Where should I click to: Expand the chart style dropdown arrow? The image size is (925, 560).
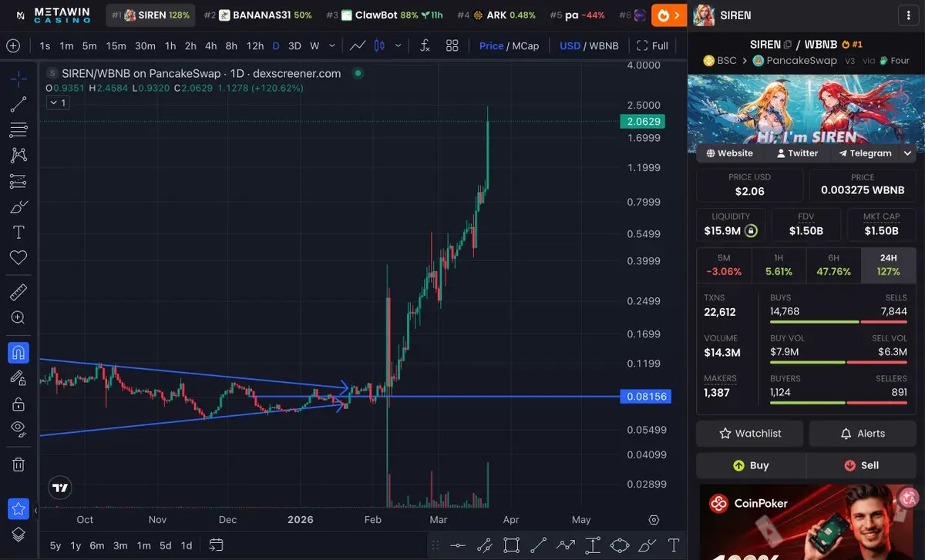click(x=398, y=45)
